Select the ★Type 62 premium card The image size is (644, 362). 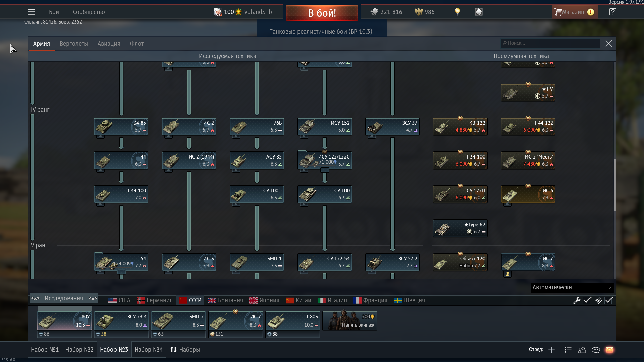click(460, 228)
